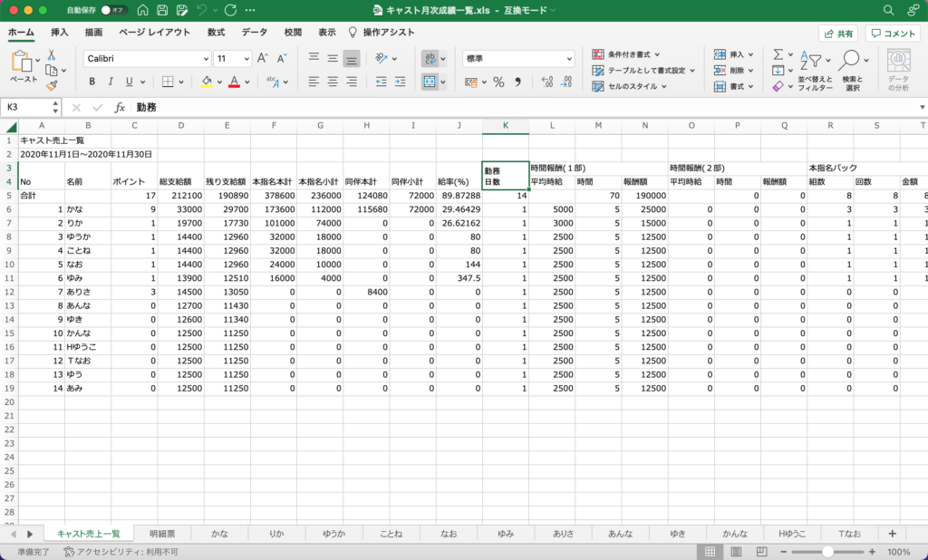Image resolution: width=928 pixels, height=560 pixels.
Task: Click the AutoSum sigma icon
Action: (778, 54)
